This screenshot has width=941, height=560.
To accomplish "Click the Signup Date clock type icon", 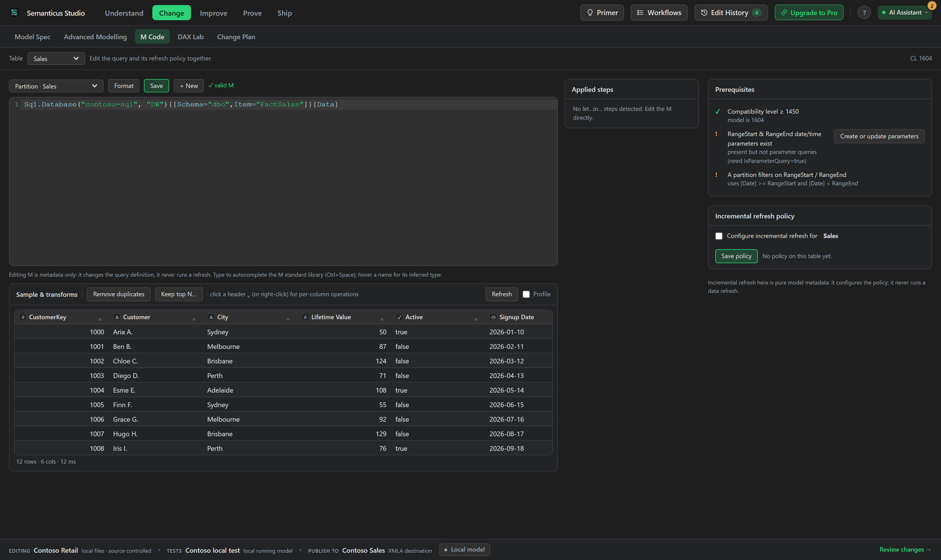I will [493, 317].
